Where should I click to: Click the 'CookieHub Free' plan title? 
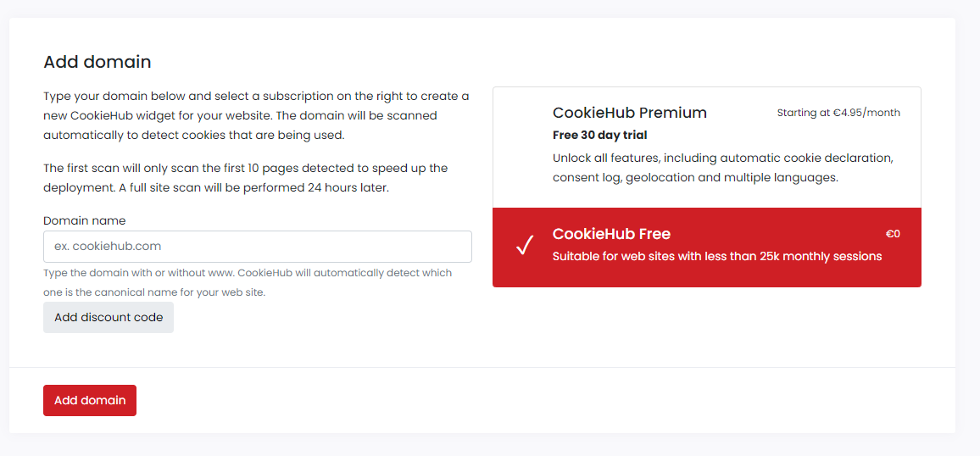tap(612, 234)
